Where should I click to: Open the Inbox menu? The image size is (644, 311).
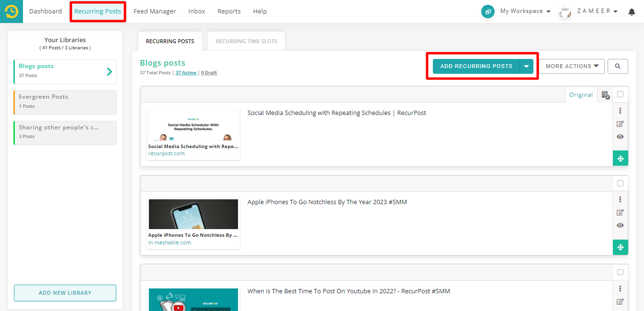(x=197, y=11)
